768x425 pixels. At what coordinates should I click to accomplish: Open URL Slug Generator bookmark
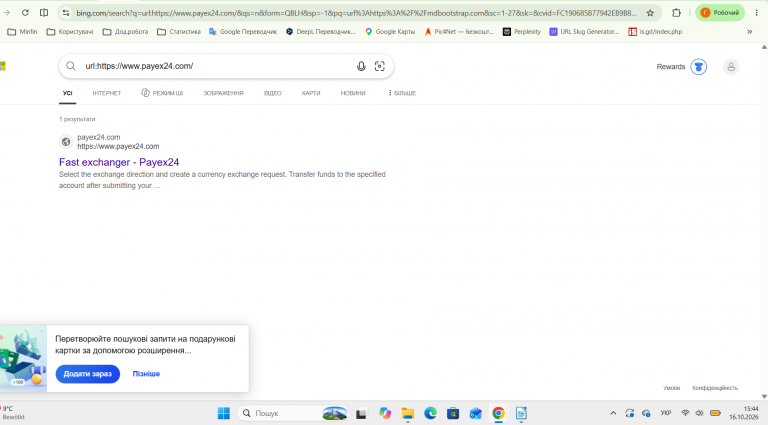tap(584, 32)
